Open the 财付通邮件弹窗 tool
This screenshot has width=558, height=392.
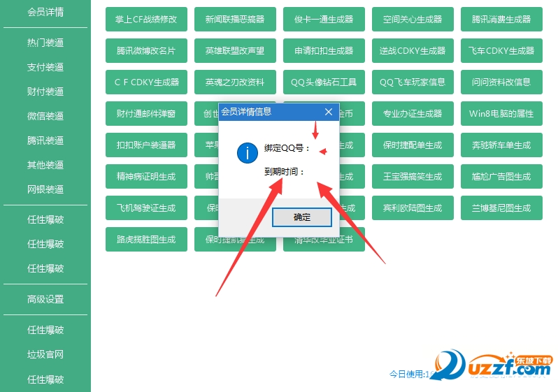click(146, 113)
